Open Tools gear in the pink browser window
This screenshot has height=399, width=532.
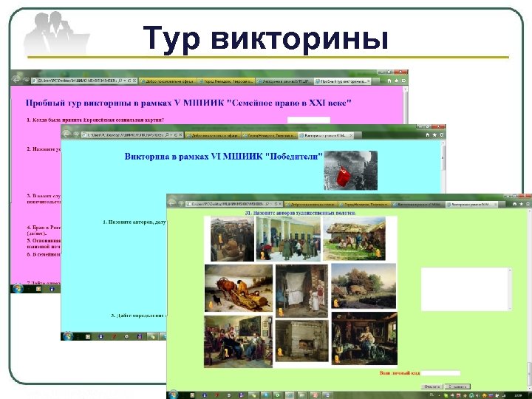pyautogui.click(x=403, y=81)
